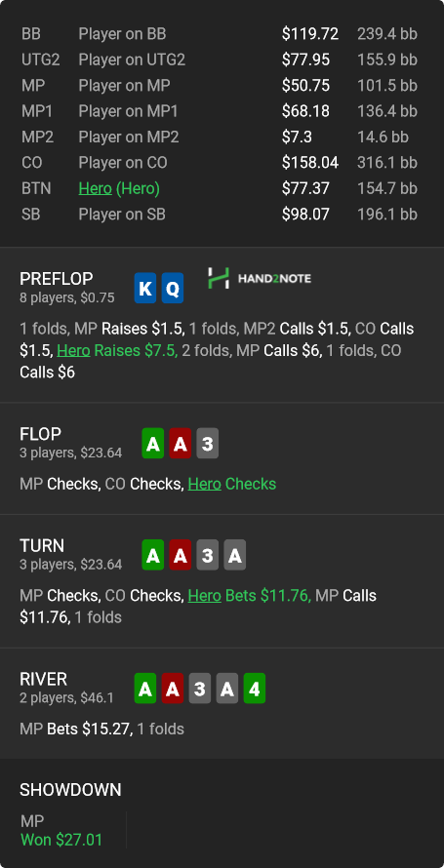Click the King hole card in preflop
444x868 pixels.
[x=145, y=288]
